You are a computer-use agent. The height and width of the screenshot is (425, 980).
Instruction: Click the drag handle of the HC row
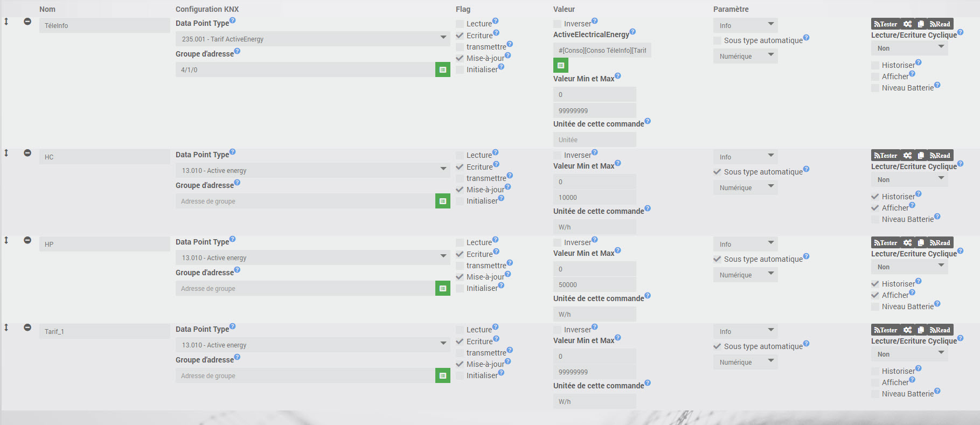tap(6, 153)
